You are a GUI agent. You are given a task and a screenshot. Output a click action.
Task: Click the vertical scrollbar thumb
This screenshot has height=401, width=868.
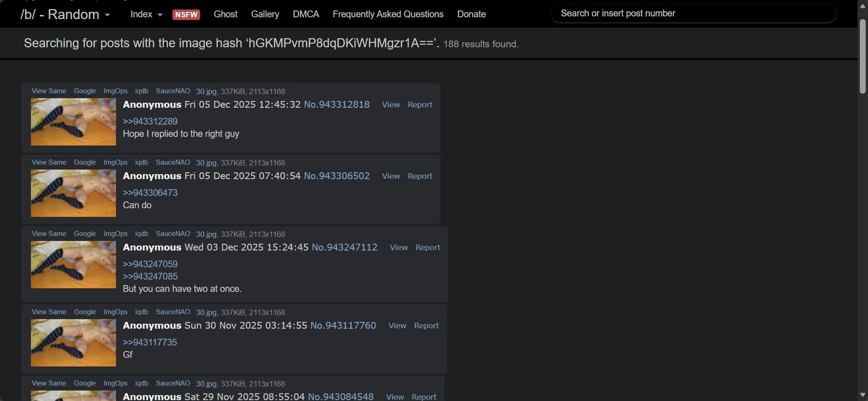[863, 57]
